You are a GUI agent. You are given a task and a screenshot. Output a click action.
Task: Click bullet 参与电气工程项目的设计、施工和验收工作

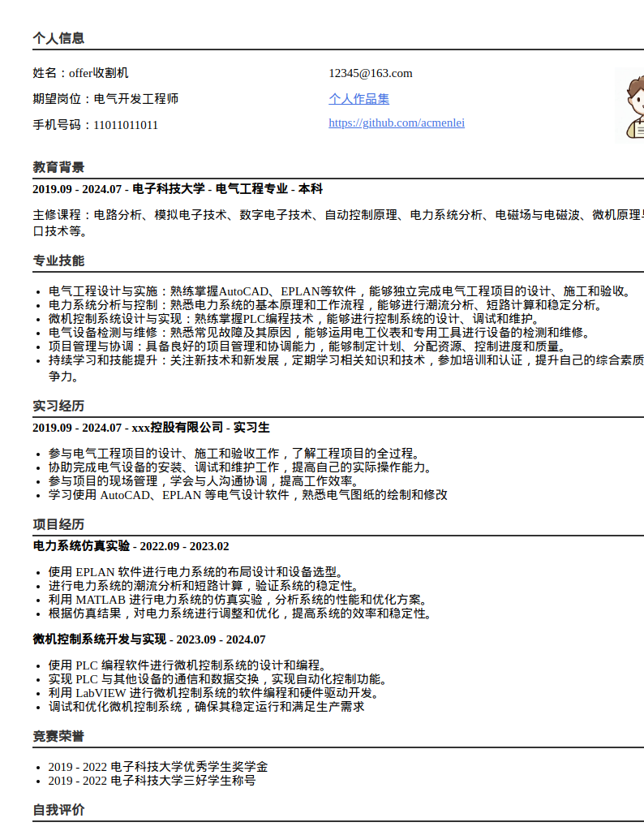(x=234, y=453)
